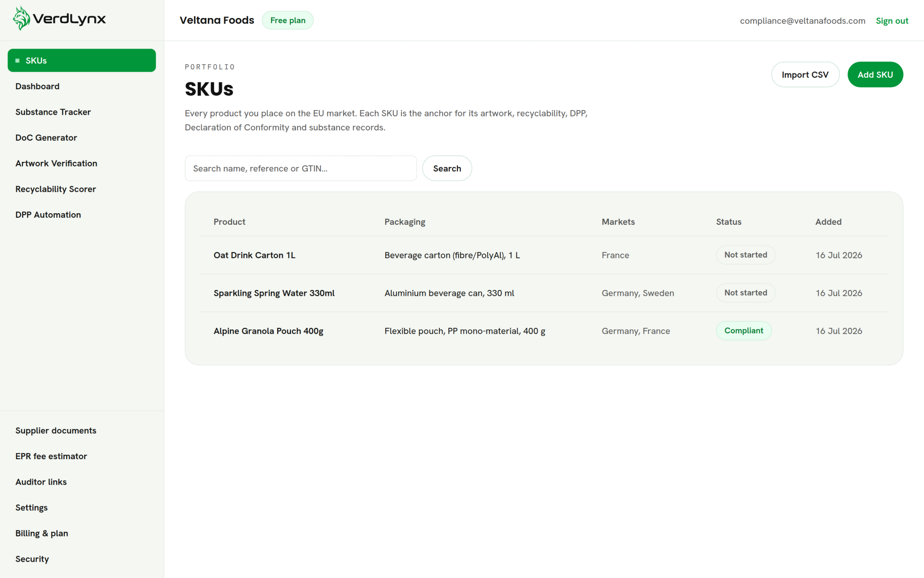Open Security page

(x=32, y=559)
